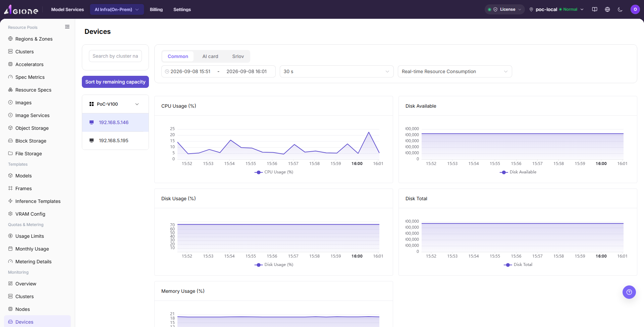
Task: Click the Memory Usage (%) chart title
Action: tap(183, 291)
